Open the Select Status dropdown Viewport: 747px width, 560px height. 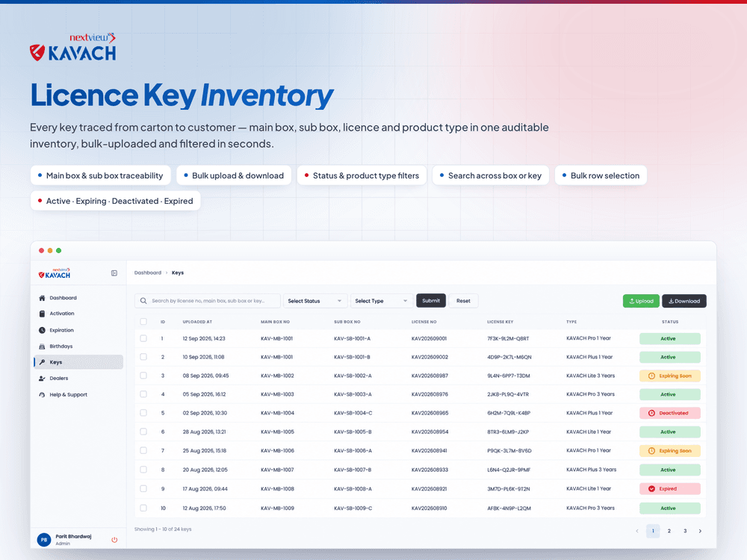pyautogui.click(x=315, y=301)
